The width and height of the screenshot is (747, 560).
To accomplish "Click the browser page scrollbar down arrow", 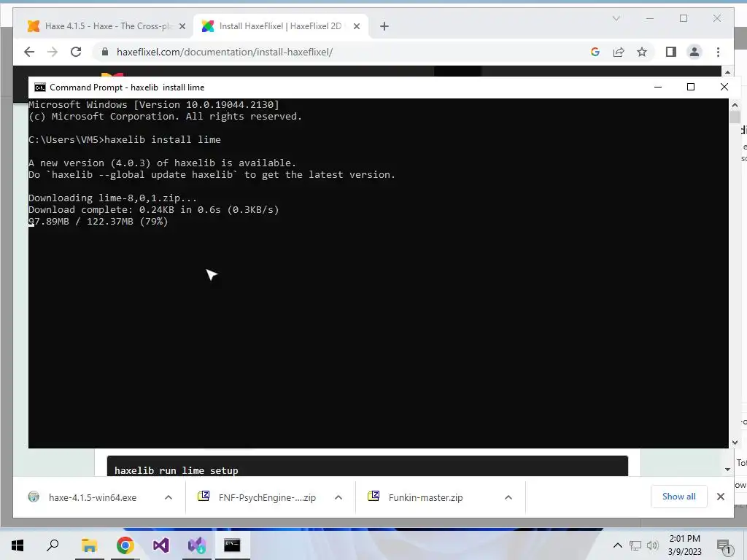I will [727, 470].
